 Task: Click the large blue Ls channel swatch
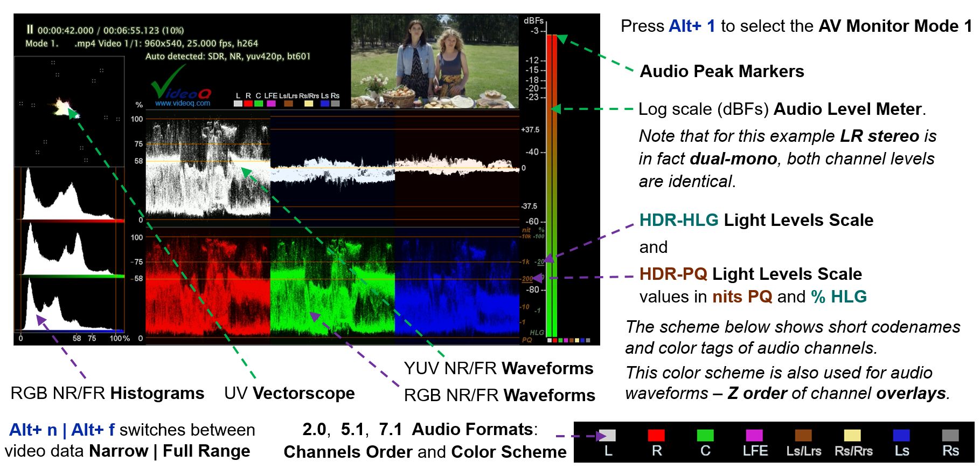901,435
